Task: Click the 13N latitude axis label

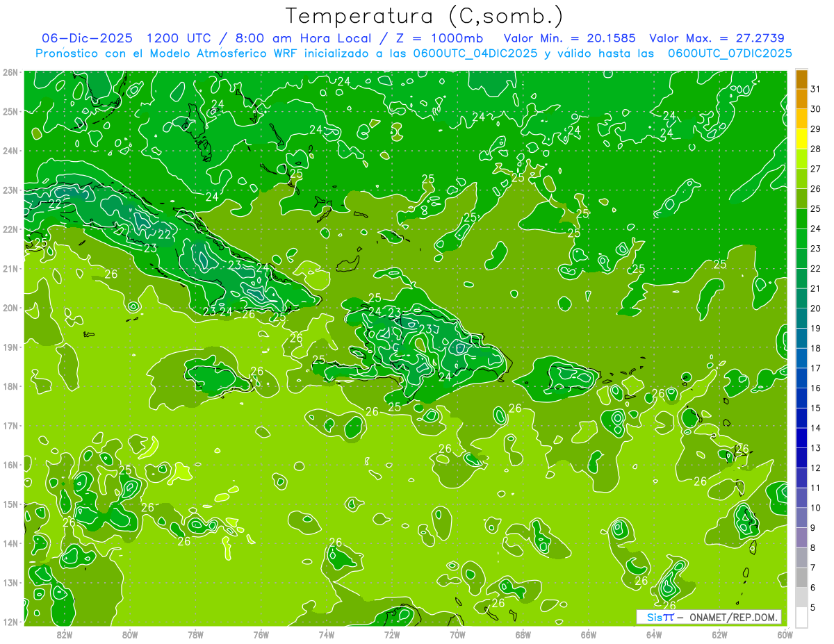Action: 10,582
